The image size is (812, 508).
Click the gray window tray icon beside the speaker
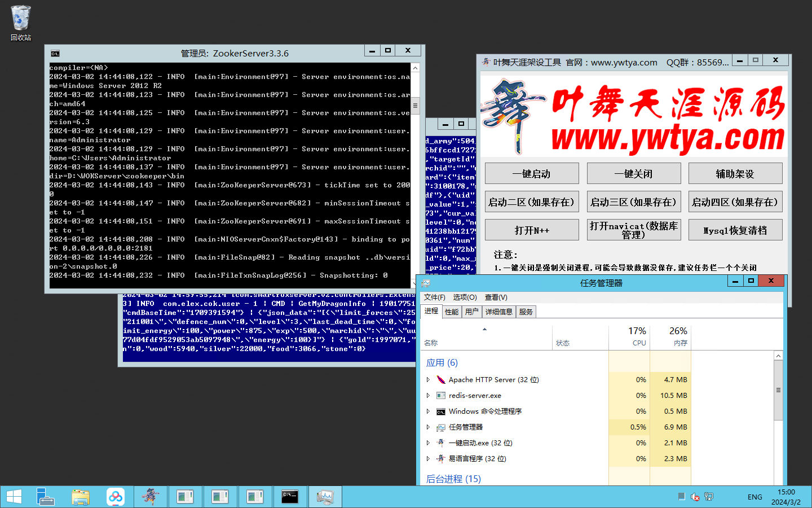[x=682, y=497]
